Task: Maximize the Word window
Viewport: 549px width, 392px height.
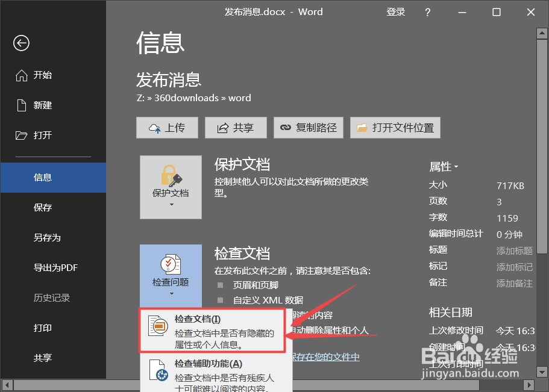Action: [497, 12]
